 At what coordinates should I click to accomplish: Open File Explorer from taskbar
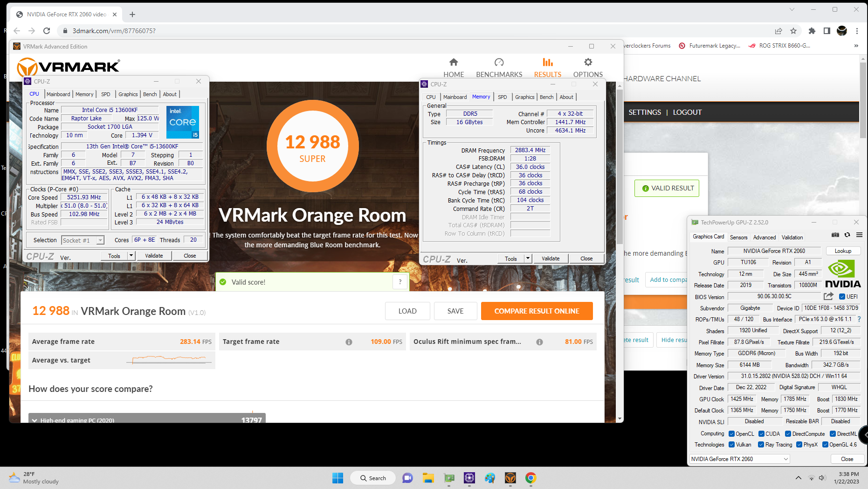click(428, 478)
